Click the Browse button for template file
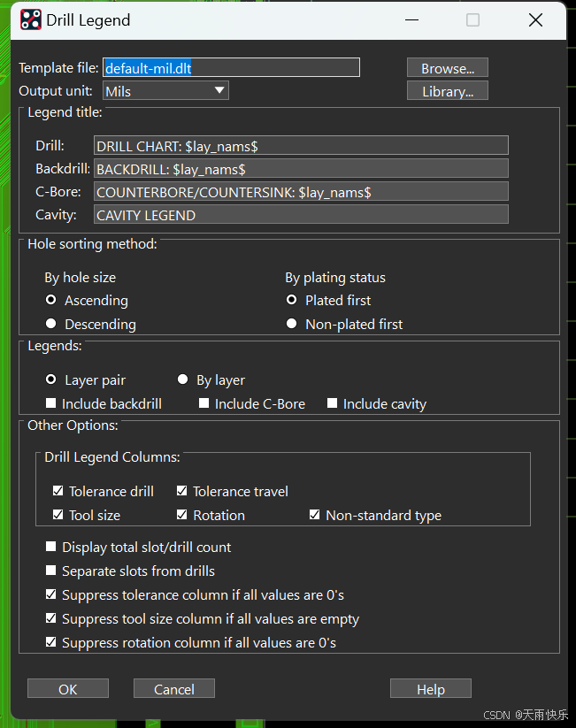The width and height of the screenshot is (576, 728). [448, 68]
